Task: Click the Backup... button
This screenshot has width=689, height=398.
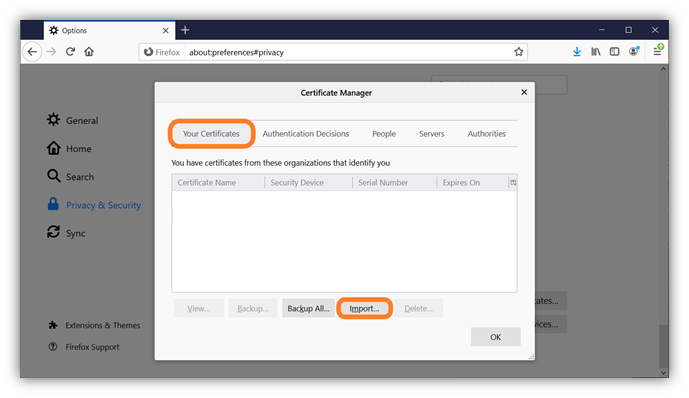Action: (253, 308)
